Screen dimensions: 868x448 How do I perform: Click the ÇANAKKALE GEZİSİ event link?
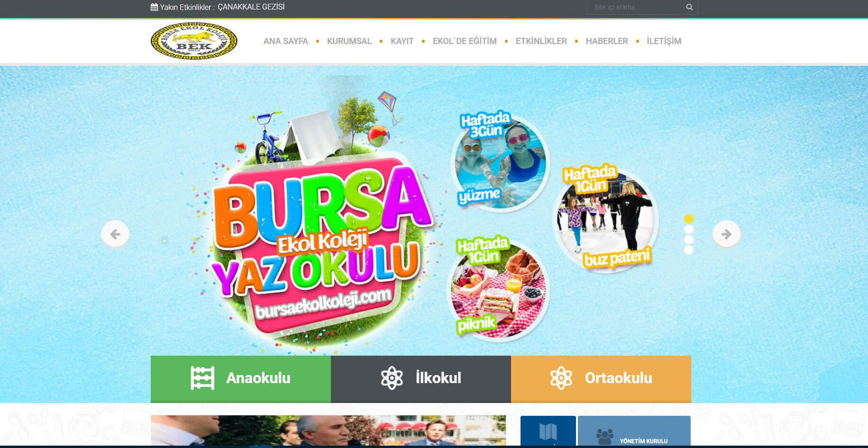pos(251,7)
